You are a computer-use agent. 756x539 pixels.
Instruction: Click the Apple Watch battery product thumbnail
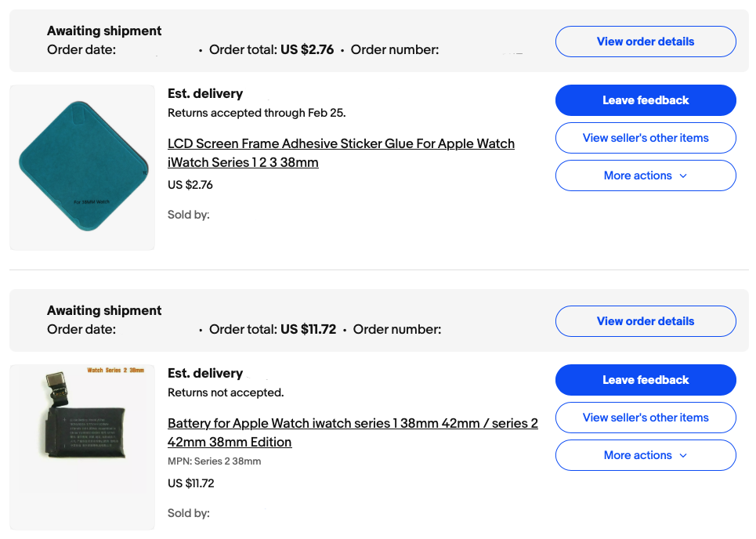(82, 447)
